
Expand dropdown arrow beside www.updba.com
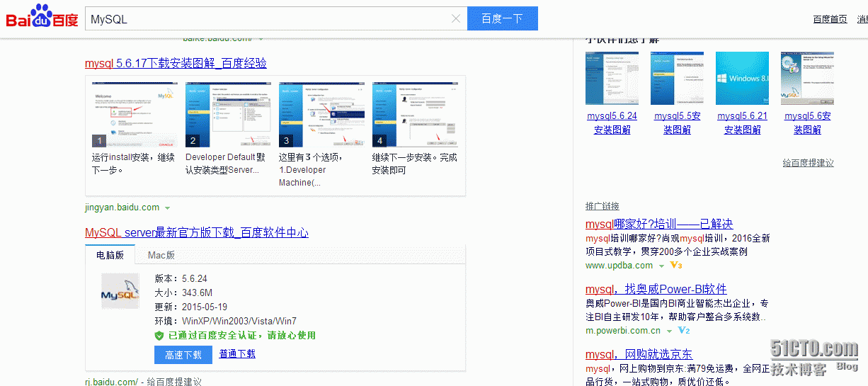(662, 266)
